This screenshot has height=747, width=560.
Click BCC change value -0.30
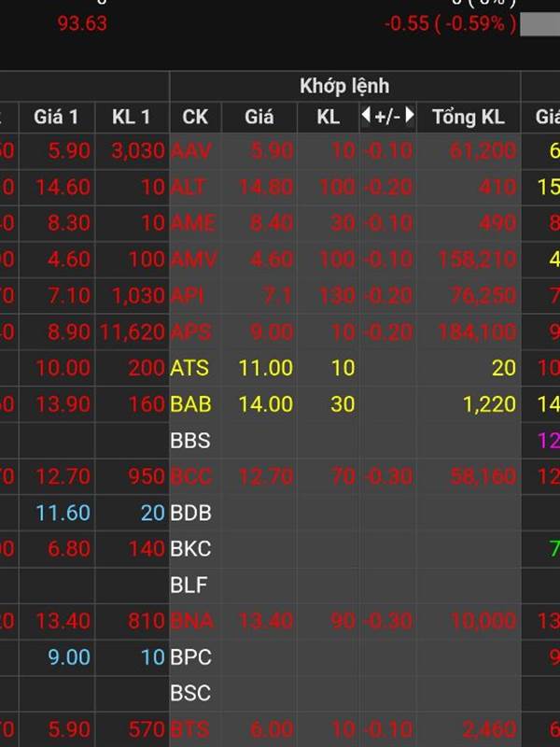tap(388, 477)
